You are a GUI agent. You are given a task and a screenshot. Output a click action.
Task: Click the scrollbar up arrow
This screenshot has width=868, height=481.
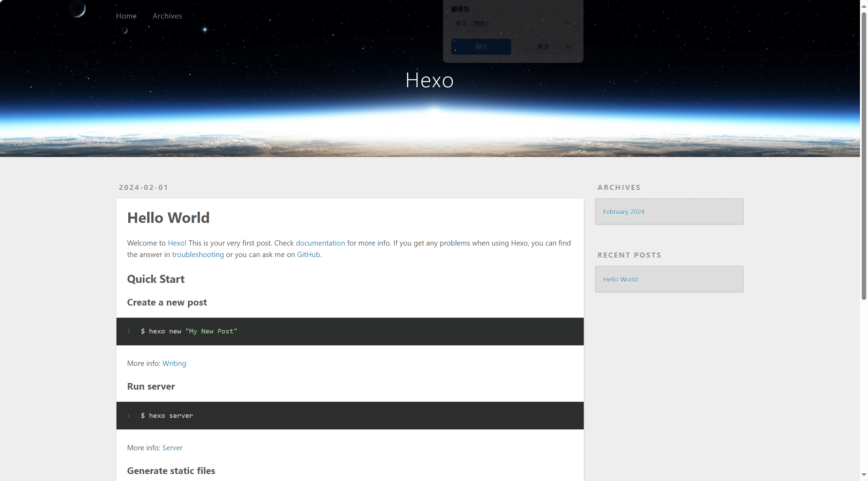pyautogui.click(x=864, y=6)
